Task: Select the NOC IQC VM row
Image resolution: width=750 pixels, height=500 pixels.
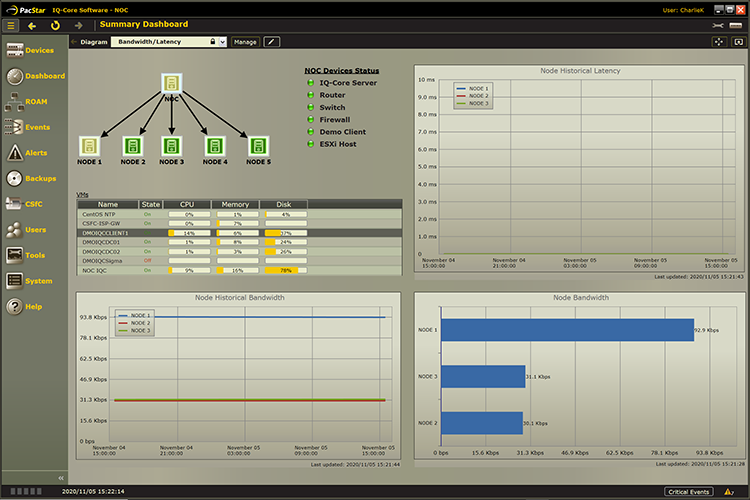Action: (x=239, y=270)
